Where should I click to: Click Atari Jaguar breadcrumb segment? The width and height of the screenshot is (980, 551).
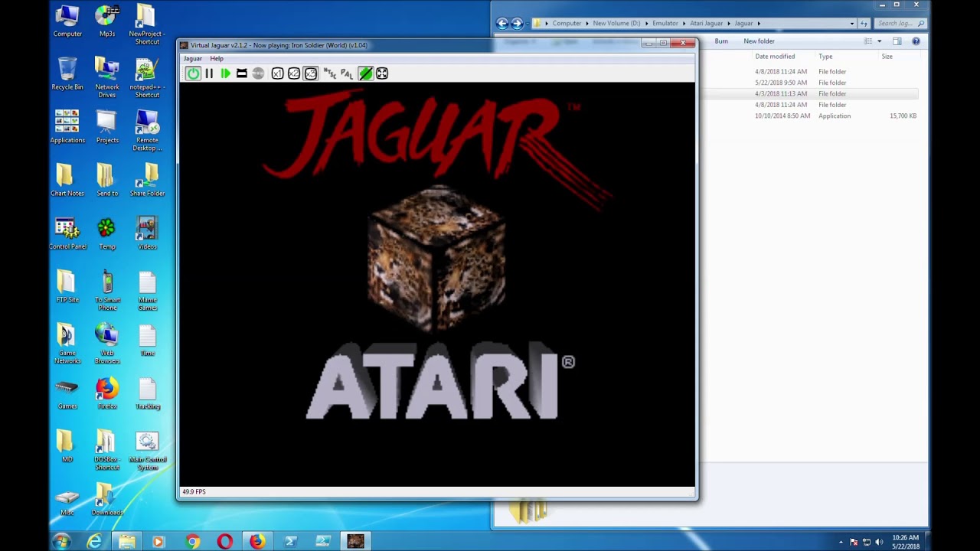[706, 24]
